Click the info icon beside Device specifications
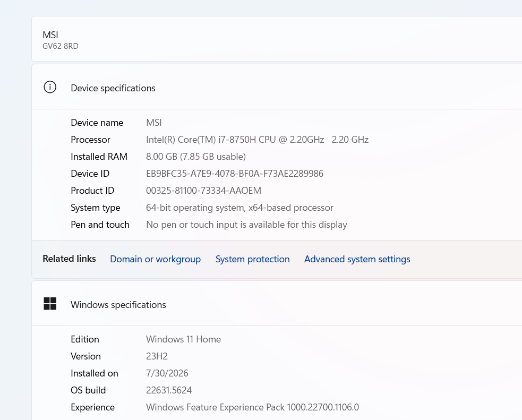 tap(50, 87)
